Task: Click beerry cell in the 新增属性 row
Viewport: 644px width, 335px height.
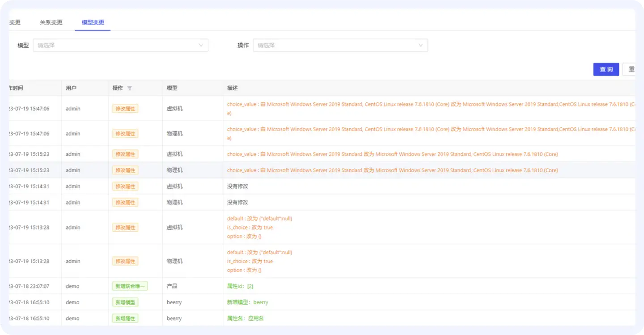Action: click(x=174, y=318)
